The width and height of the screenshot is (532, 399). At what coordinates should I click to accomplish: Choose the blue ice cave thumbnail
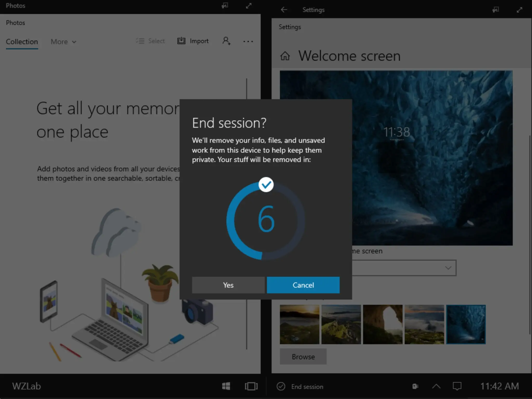(x=466, y=324)
